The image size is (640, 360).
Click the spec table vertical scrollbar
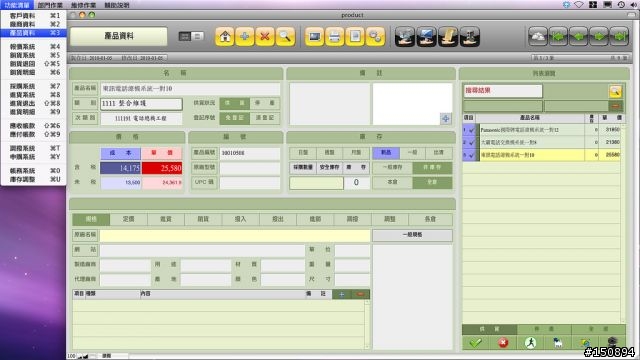click(x=367, y=324)
